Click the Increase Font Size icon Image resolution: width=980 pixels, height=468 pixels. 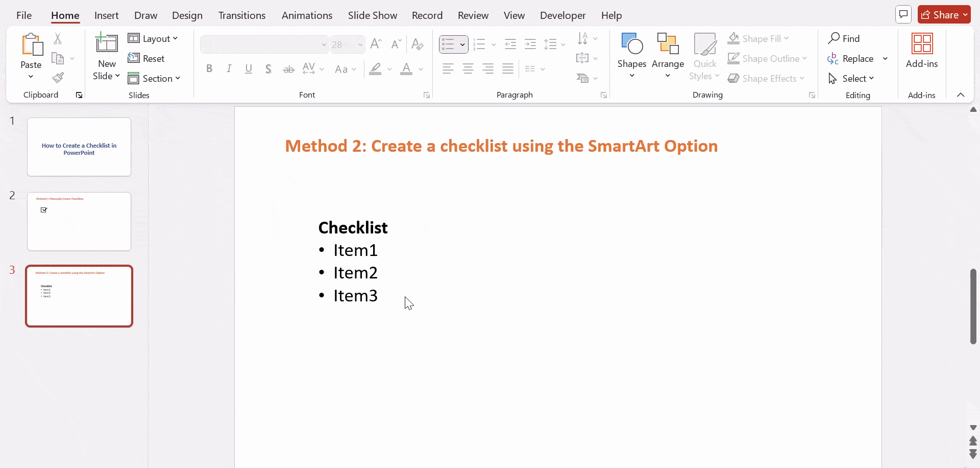click(x=376, y=44)
